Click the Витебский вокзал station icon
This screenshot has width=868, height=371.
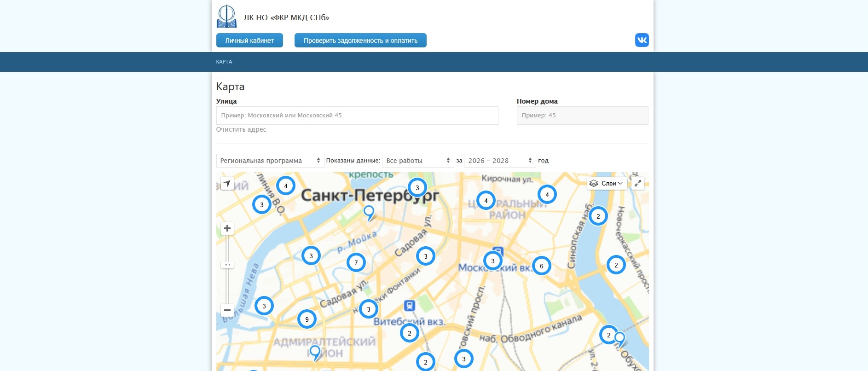(410, 306)
